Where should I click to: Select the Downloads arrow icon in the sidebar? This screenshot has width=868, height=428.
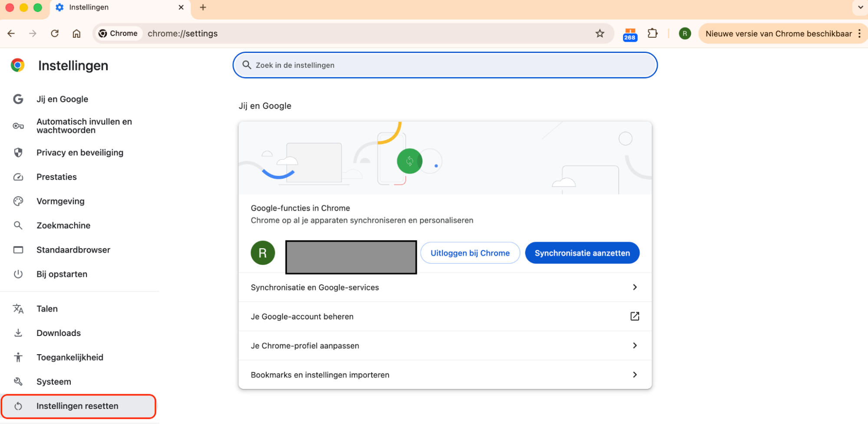[x=18, y=333]
